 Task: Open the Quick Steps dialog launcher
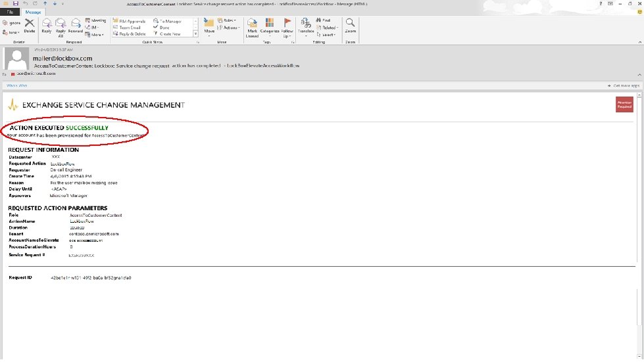197,42
